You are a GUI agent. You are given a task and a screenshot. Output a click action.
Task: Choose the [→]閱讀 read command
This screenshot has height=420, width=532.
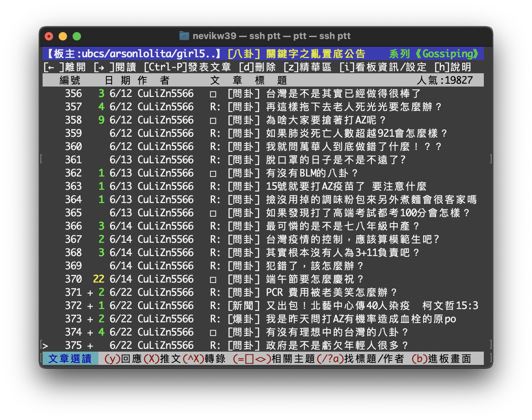pyautogui.click(x=115, y=67)
